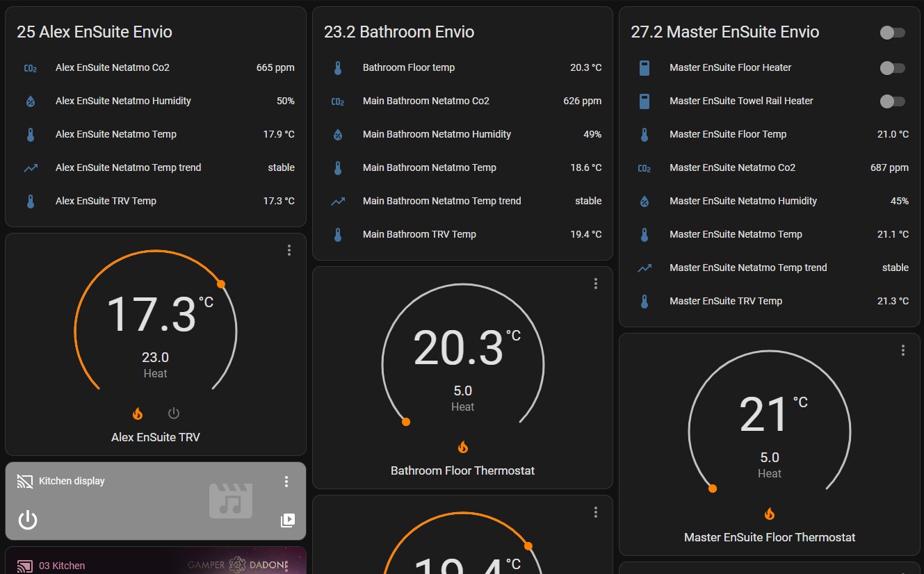
Task: Click the 03 Kitchen media card
Action: click(156, 561)
